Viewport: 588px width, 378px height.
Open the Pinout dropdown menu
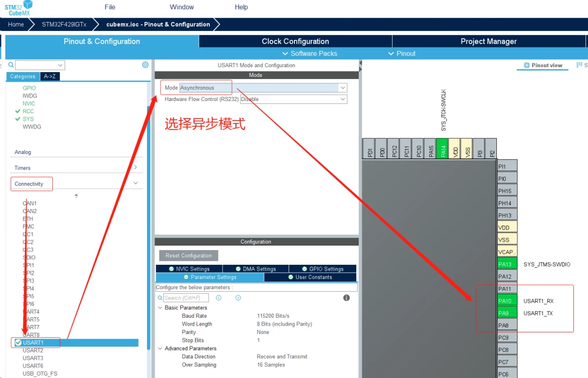pos(402,53)
